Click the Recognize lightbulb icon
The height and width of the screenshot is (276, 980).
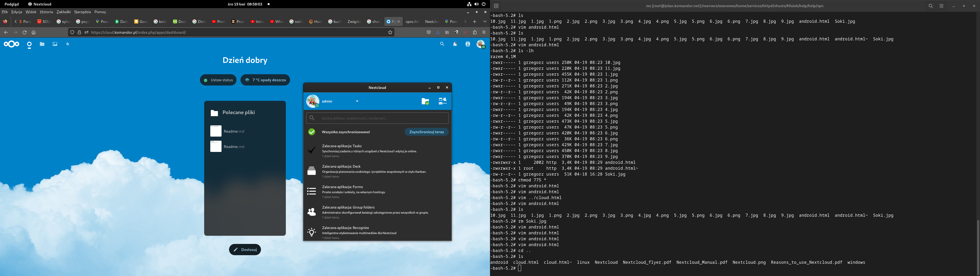pos(312,232)
